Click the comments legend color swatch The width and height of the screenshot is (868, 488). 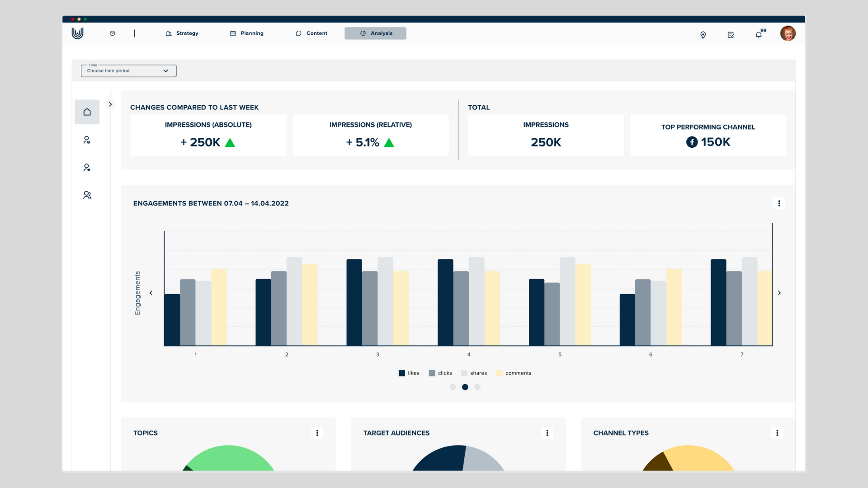[499, 373]
